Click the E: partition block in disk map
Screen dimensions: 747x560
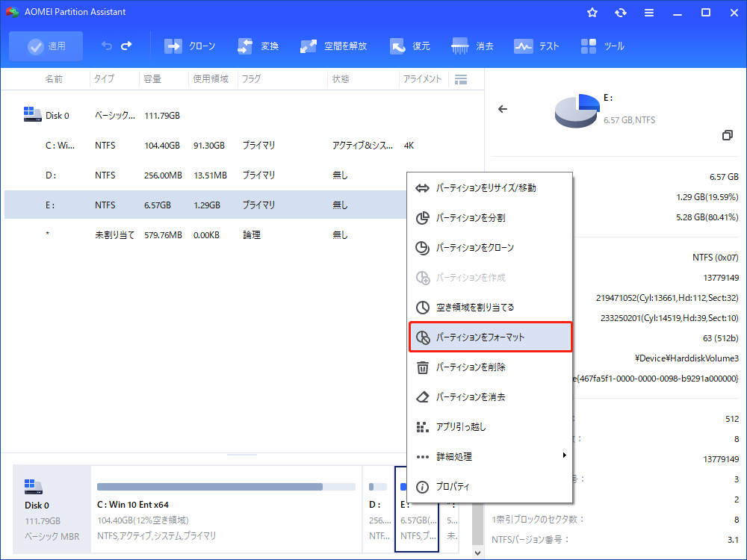tap(416, 509)
